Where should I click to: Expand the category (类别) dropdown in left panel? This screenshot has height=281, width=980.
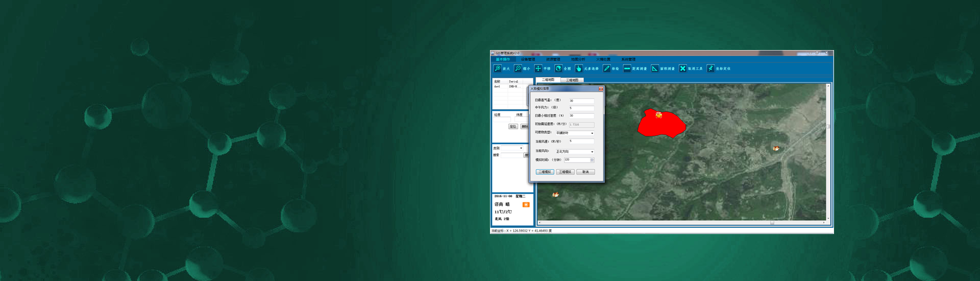(521, 148)
